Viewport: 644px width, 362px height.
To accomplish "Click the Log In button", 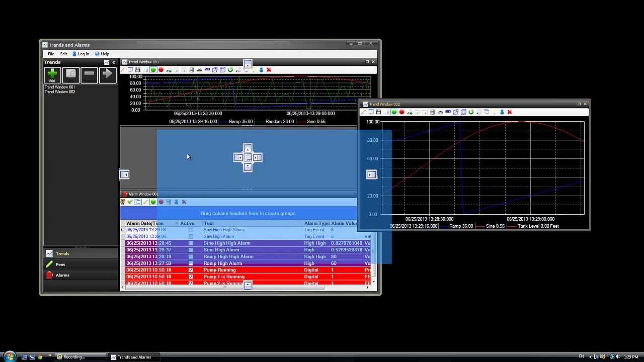I will click(x=81, y=54).
